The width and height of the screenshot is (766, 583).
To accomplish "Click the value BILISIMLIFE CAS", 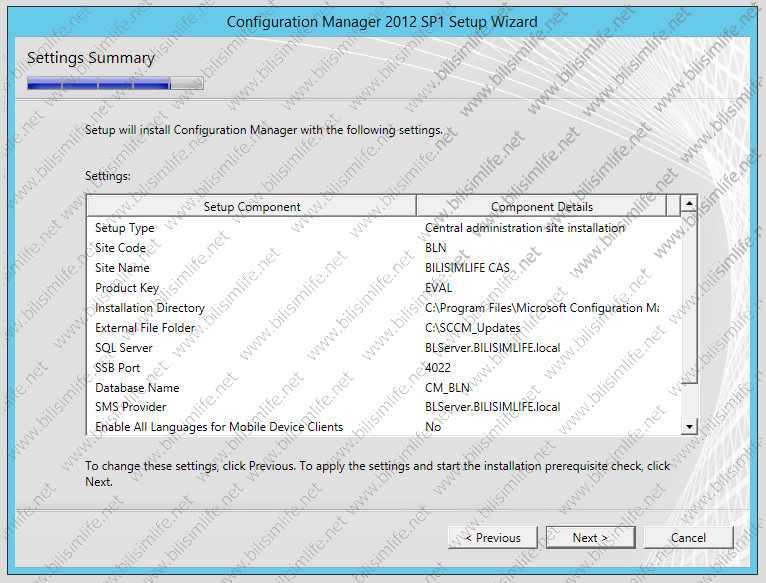I will click(x=468, y=268).
